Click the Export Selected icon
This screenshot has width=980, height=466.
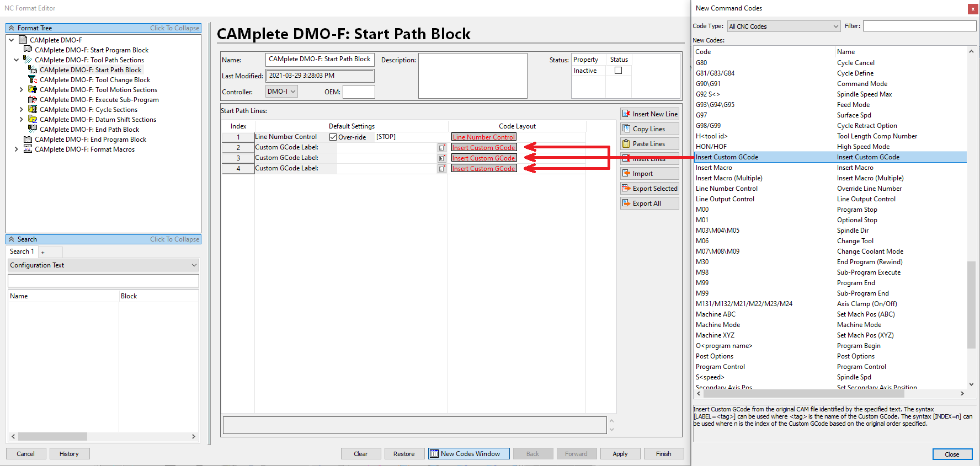626,188
